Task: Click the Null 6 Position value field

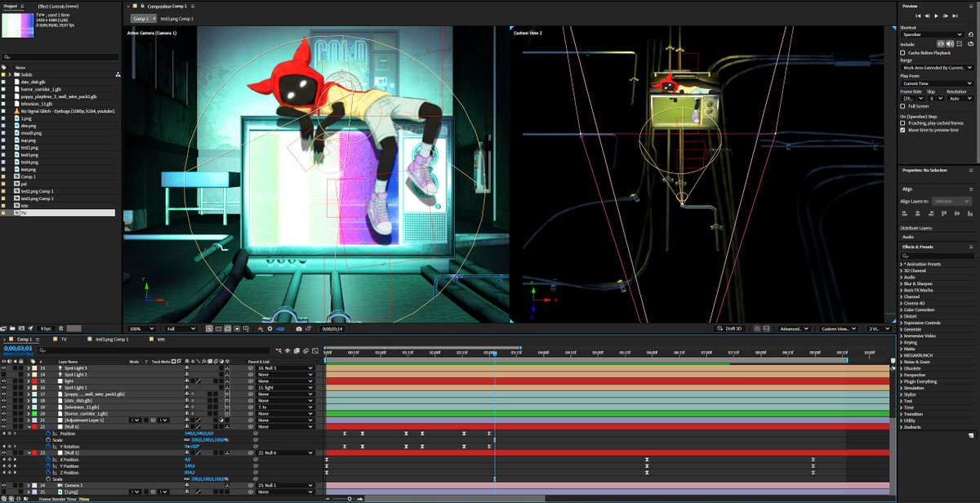Action: [198, 434]
